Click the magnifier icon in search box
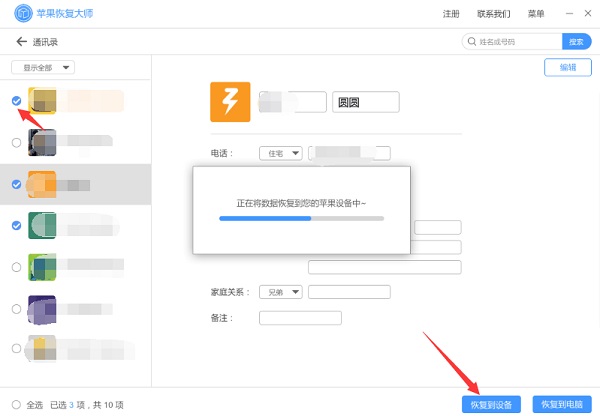Viewport: 600px width, 416px height. coord(470,42)
